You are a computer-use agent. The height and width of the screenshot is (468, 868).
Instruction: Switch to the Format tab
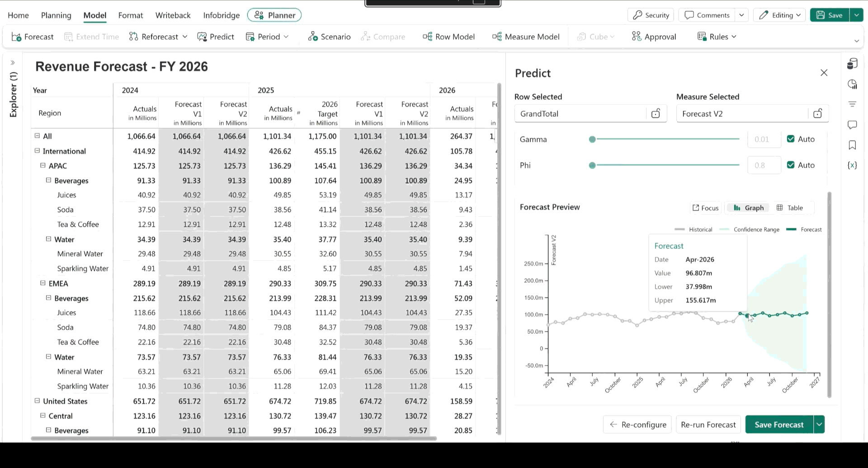tap(131, 15)
